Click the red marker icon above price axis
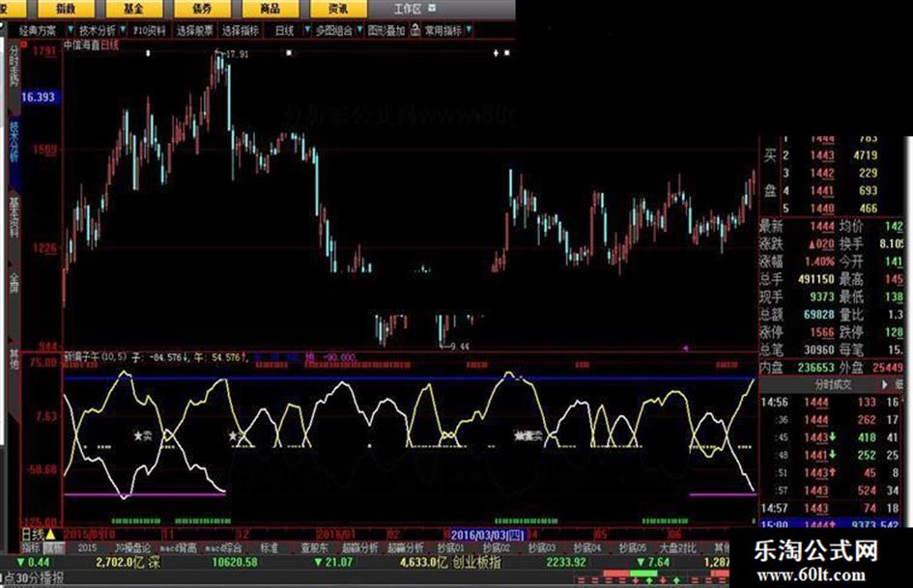Screen dimensions: 913x588 point(24,43)
